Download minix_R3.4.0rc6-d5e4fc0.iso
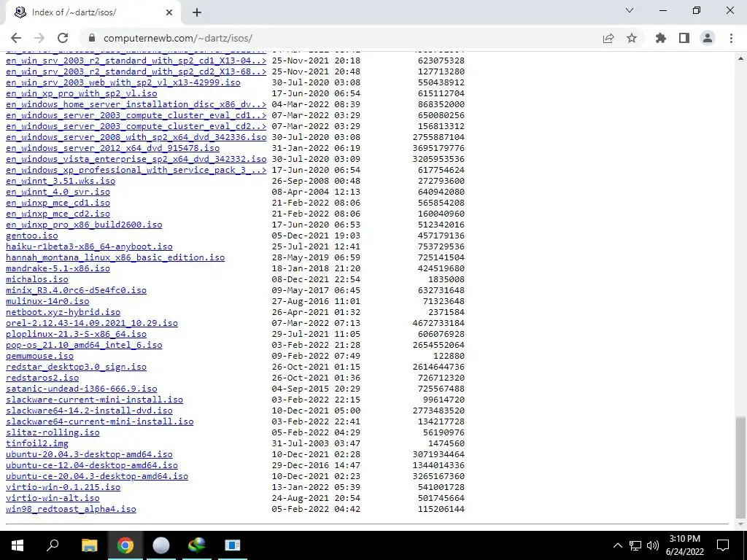Screen dimensions: 747x560 pos(76,290)
